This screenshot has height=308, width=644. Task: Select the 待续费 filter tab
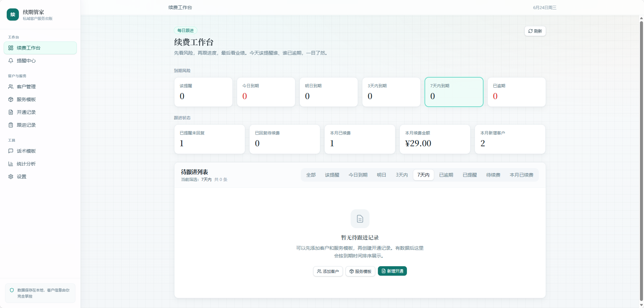coord(493,175)
